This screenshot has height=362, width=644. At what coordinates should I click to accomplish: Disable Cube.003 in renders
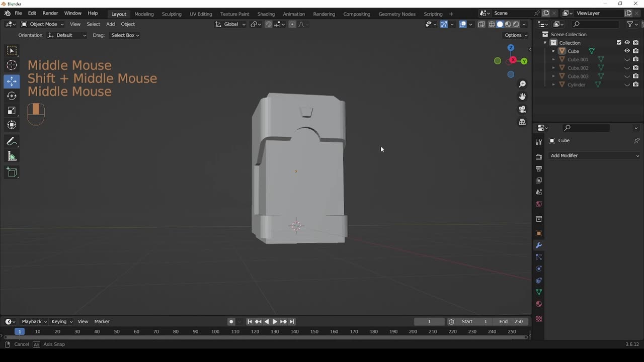click(635, 76)
